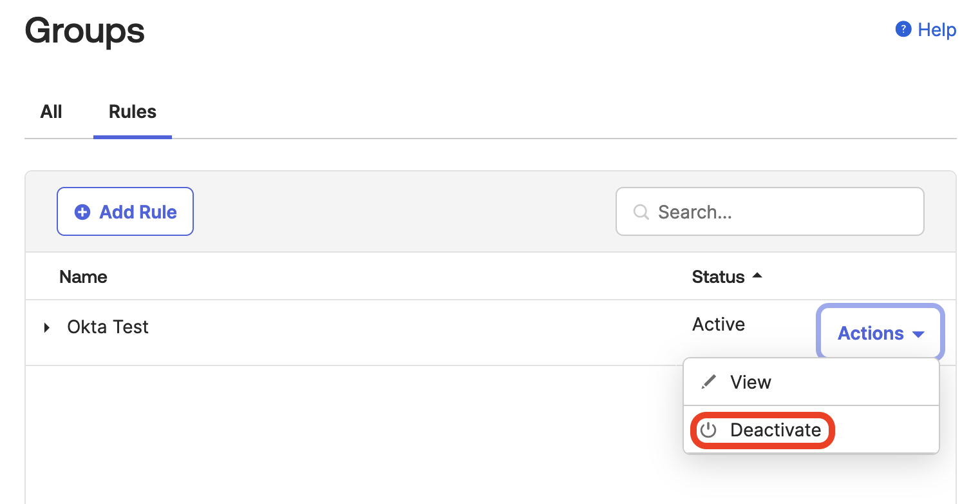Screen dimensions: 980x504
Task: Select Deactivate from the Actions menu
Action: tap(775, 431)
